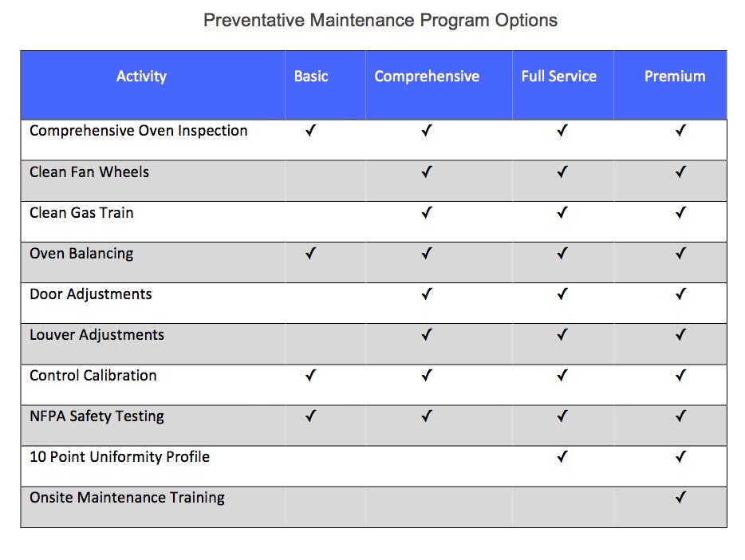
Task: Click the Comprehensive checkmark for Clean Fan Wheels
Action: (x=427, y=172)
